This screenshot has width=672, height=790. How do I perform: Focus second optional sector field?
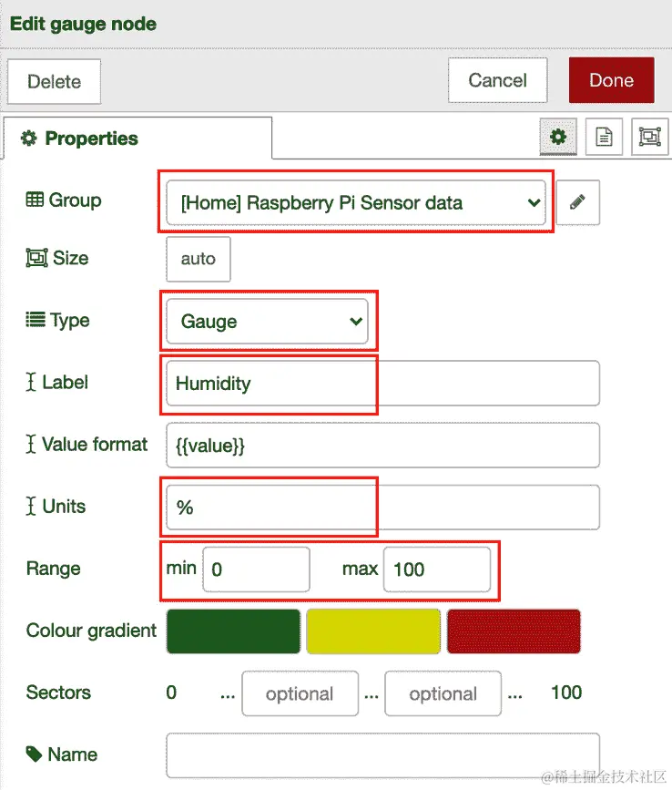click(443, 693)
